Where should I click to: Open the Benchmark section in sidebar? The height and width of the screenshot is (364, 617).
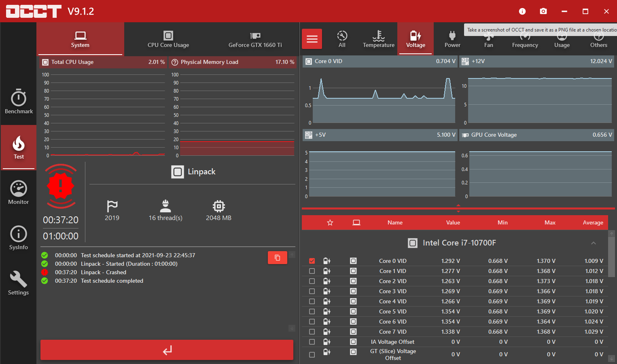click(x=19, y=102)
